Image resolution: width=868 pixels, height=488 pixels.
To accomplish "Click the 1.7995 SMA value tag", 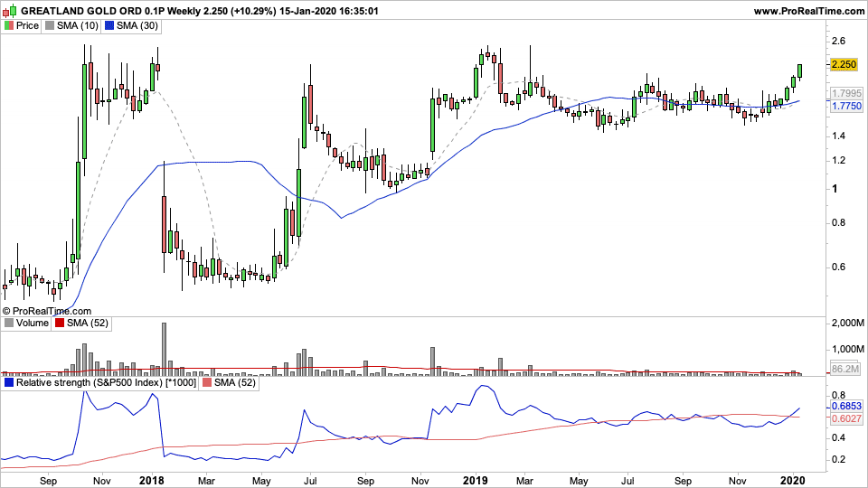I will 846,93.
